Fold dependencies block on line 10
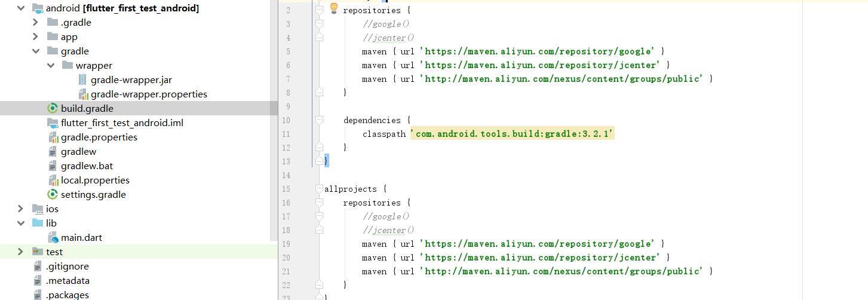The height and width of the screenshot is (300, 868). [319, 120]
